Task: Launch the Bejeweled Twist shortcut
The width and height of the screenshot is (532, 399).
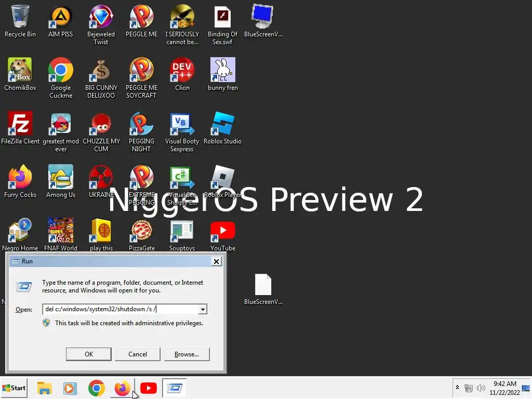Action: click(101, 25)
